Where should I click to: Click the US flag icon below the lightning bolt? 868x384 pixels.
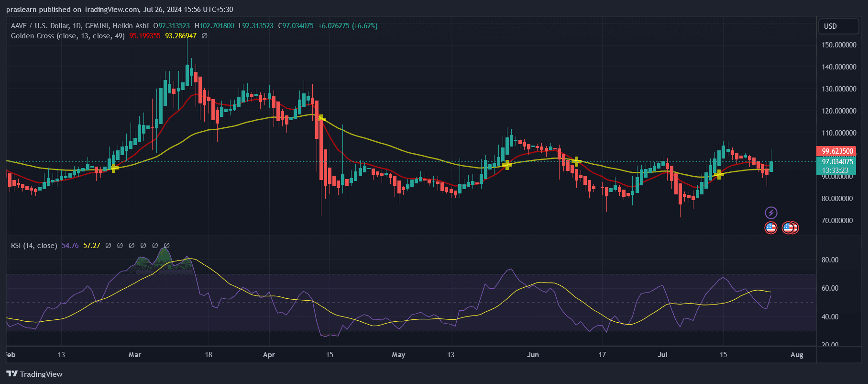(x=771, y=228)
